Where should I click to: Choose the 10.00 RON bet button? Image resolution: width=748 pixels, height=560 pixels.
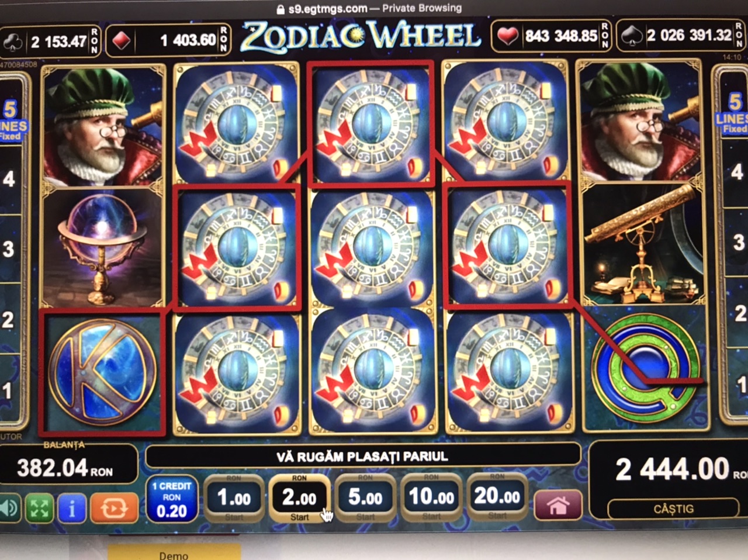pyautogui.click(x=431, y=499)
